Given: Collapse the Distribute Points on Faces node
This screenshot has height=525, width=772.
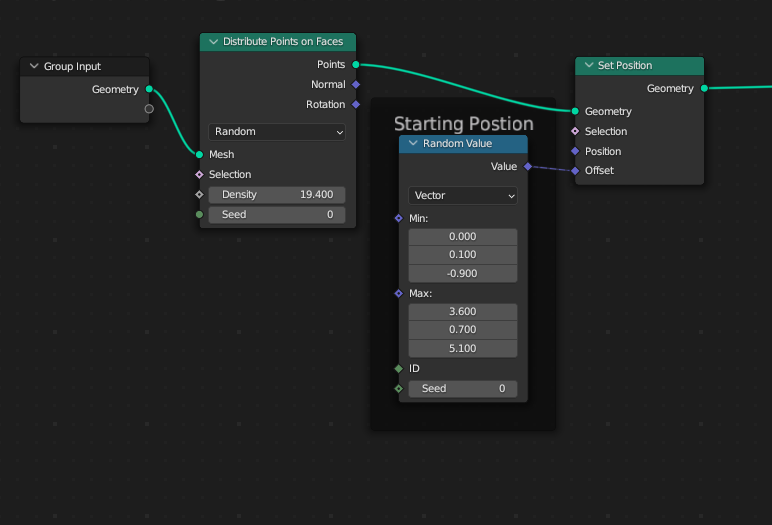Looking at the screenshot, I should [214, 42].
